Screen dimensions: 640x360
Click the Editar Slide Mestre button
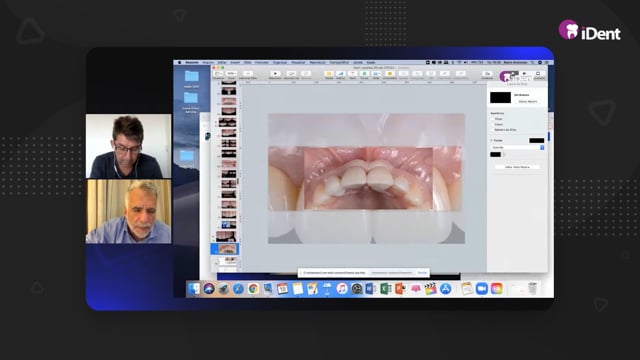click(x=517, y=167)
